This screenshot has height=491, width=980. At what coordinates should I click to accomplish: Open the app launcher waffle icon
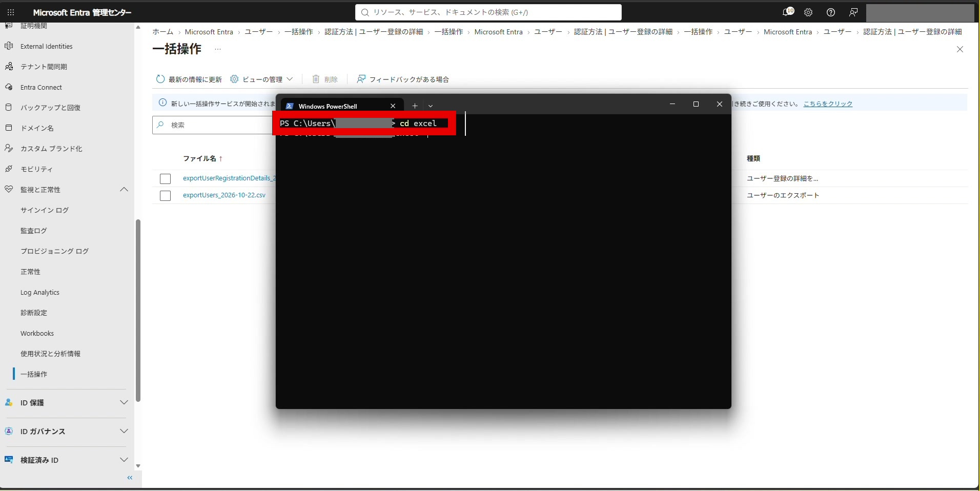[11, 12]
